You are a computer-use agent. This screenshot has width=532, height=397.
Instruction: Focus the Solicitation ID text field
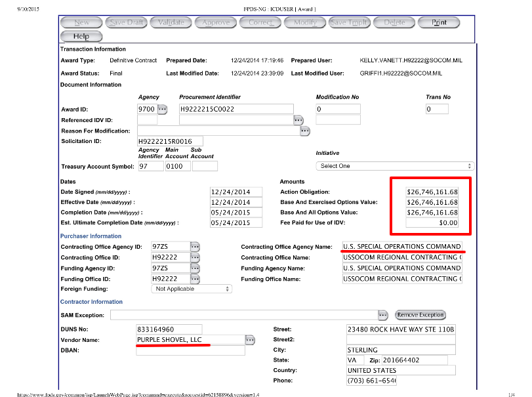point(170,142)
